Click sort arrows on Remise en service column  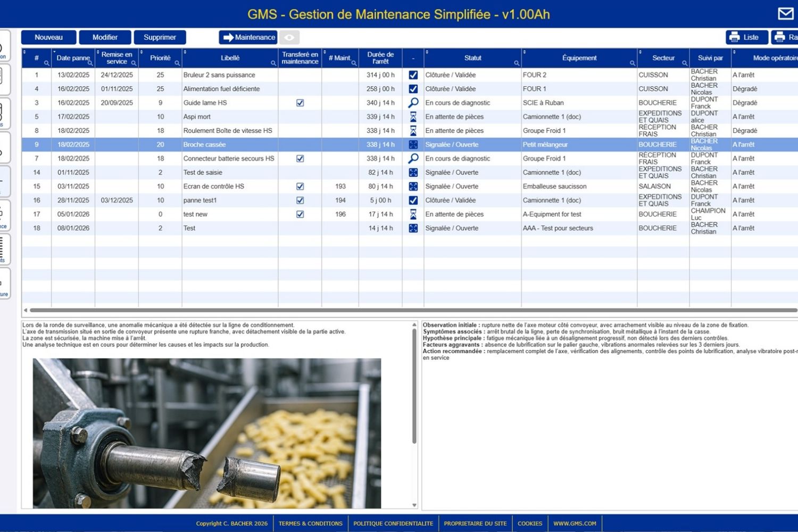(98, 52)
